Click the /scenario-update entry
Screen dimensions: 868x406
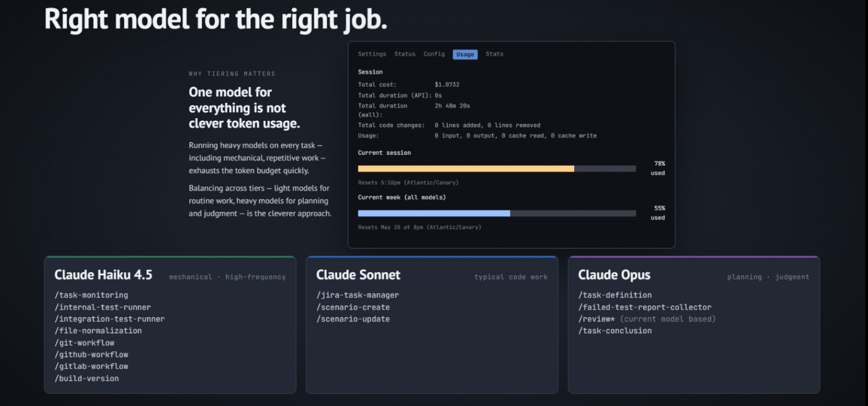click(353, 319)
